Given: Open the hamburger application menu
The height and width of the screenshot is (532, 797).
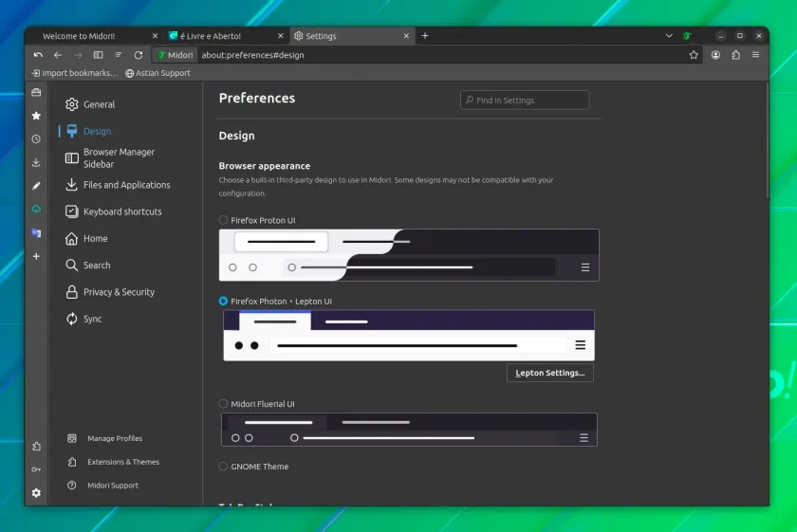Looking at the screenshot, I should [x=756, y=55].
